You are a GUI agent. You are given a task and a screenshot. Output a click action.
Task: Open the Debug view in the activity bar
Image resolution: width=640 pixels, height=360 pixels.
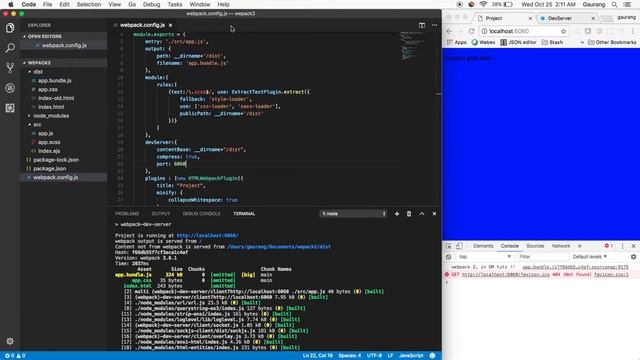[x=10, y=88]
